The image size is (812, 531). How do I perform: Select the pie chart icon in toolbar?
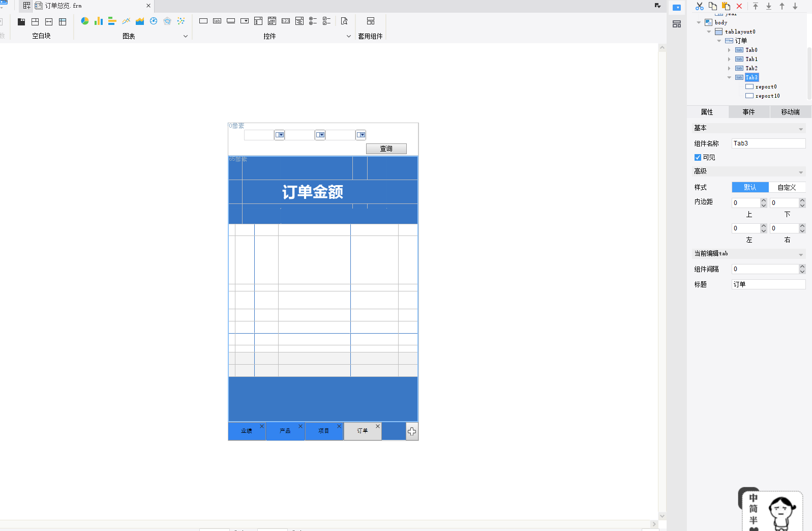(x=85, y=21)
